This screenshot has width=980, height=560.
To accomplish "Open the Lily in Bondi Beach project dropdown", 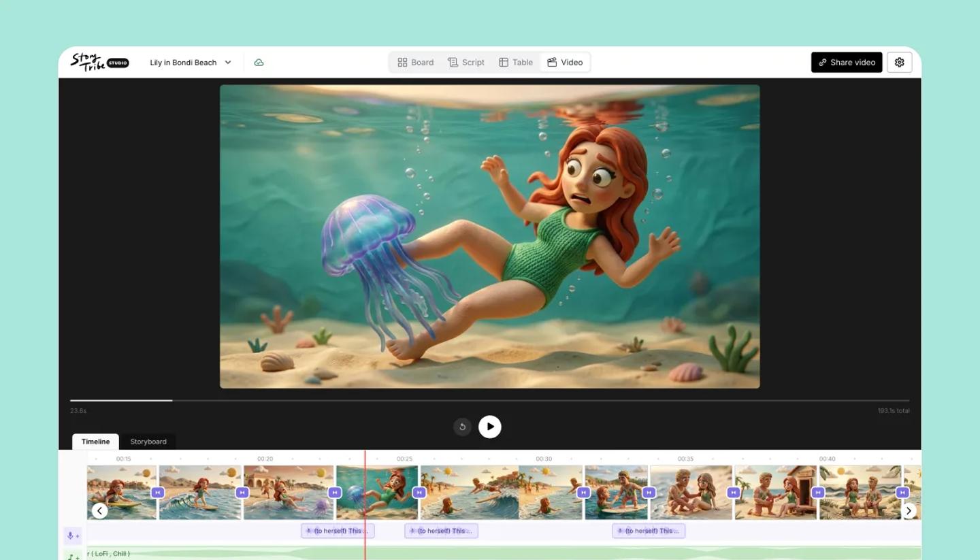I will click(191, 63).
